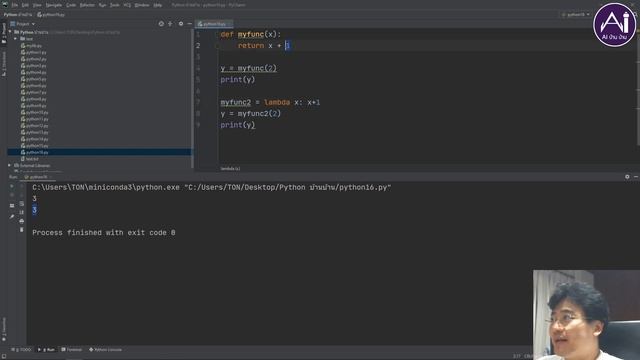Screen dimensions: 640x360
Task: Open Run panel settings gear
Action: pyautogui.click(x=627, y=177)
